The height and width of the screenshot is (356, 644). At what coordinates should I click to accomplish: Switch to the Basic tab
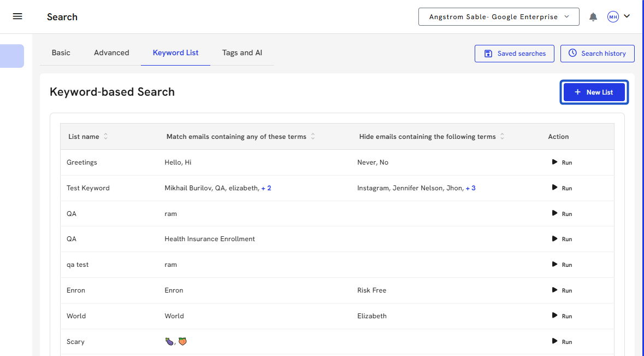click(61, 53)
